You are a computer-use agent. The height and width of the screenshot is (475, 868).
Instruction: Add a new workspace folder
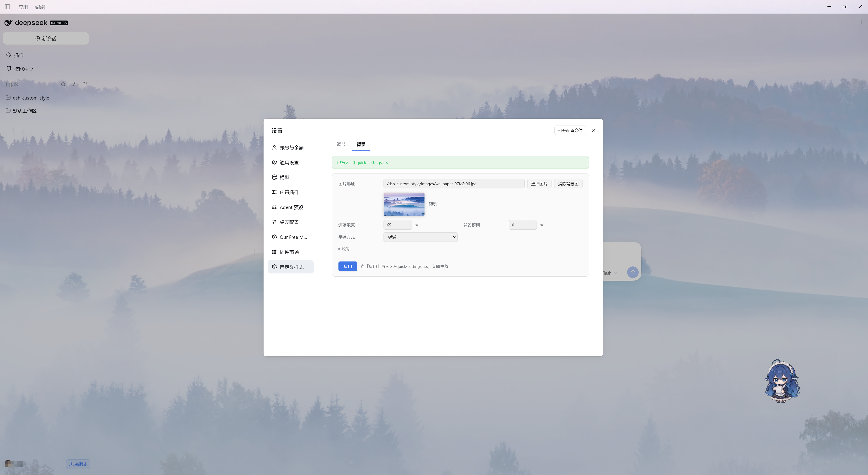(x=85, y=84)
